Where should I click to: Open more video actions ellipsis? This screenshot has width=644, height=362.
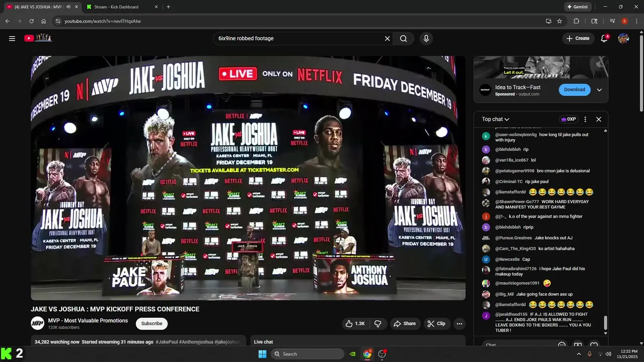(x=459, y=324)
